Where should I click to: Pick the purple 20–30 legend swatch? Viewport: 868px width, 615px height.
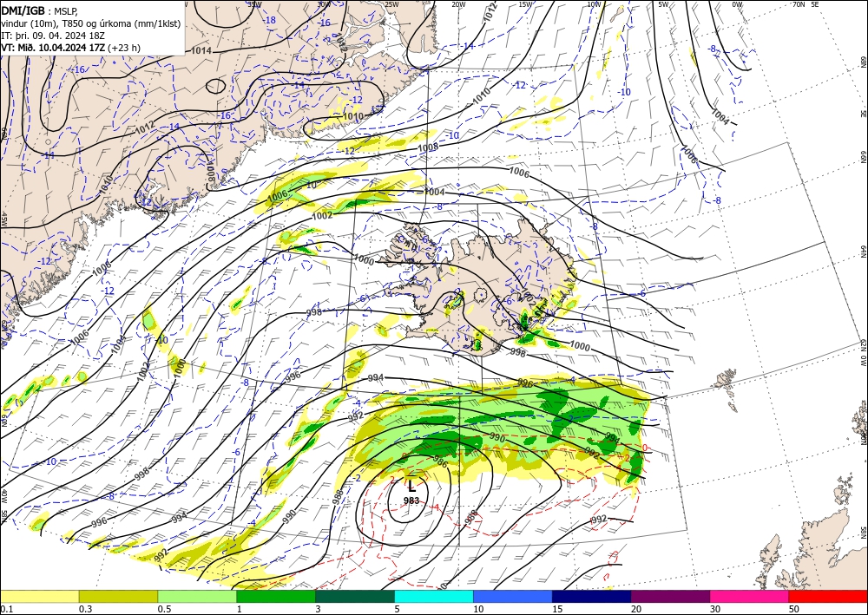point(670,596)
